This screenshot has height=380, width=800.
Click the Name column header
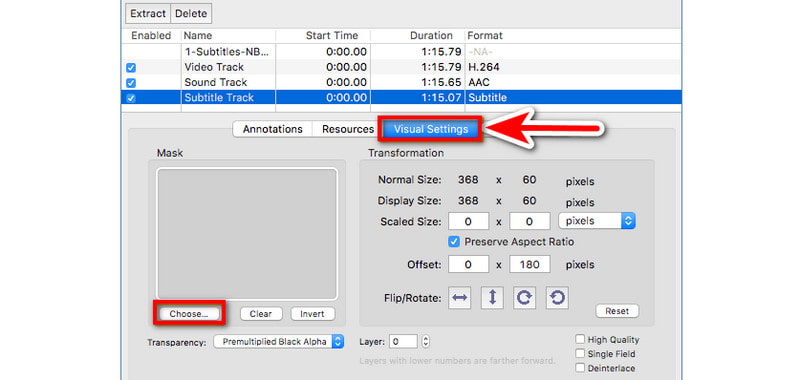coord(228,36)
